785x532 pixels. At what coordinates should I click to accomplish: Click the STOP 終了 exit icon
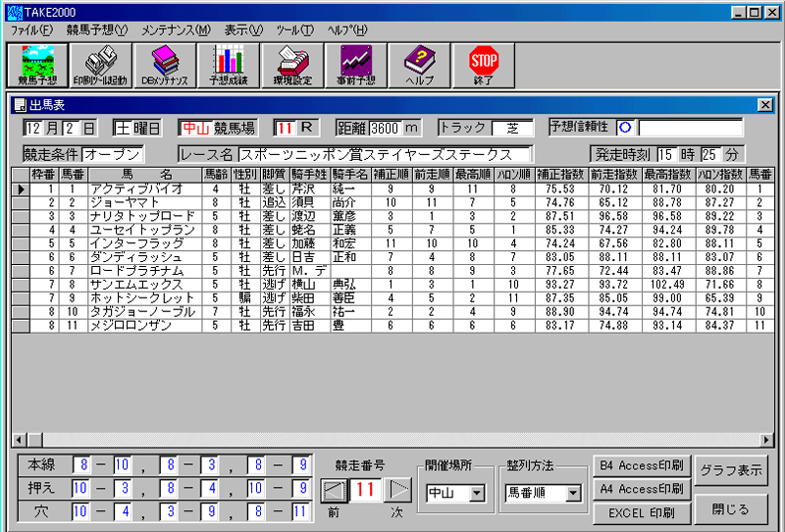[x=484, y=65]
